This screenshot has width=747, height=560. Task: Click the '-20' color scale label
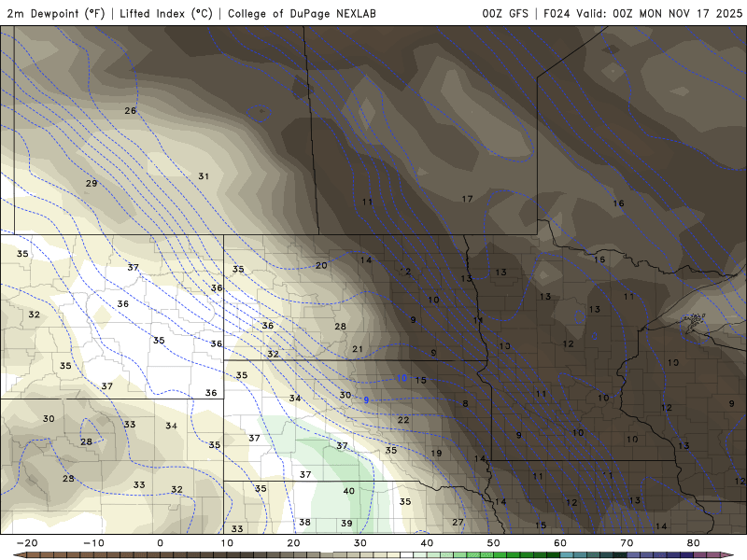(27, 543)
